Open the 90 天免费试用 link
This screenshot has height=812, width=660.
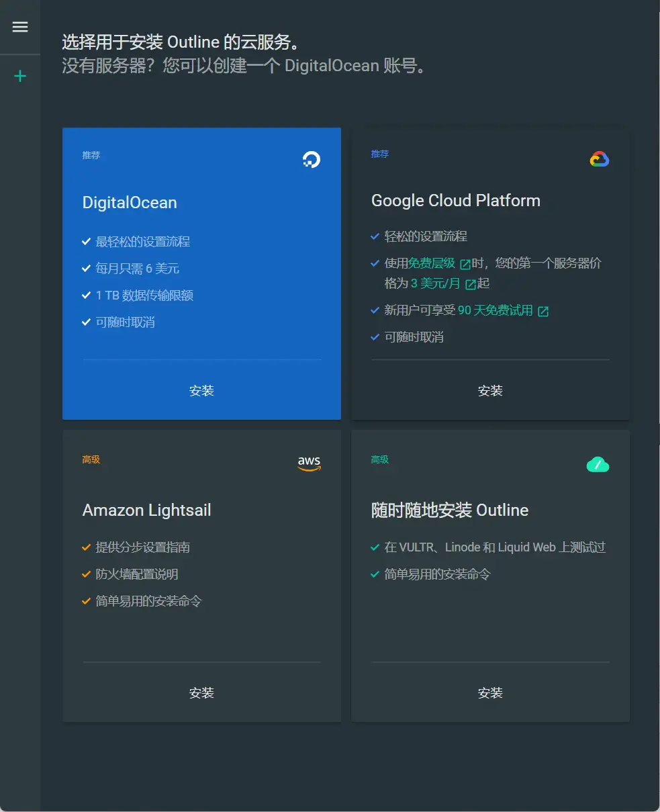click(x=495, y=310)
